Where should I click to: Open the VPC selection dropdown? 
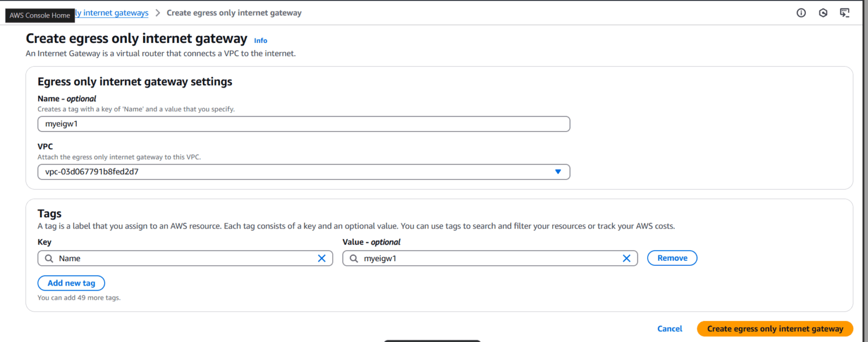(303, 172)
